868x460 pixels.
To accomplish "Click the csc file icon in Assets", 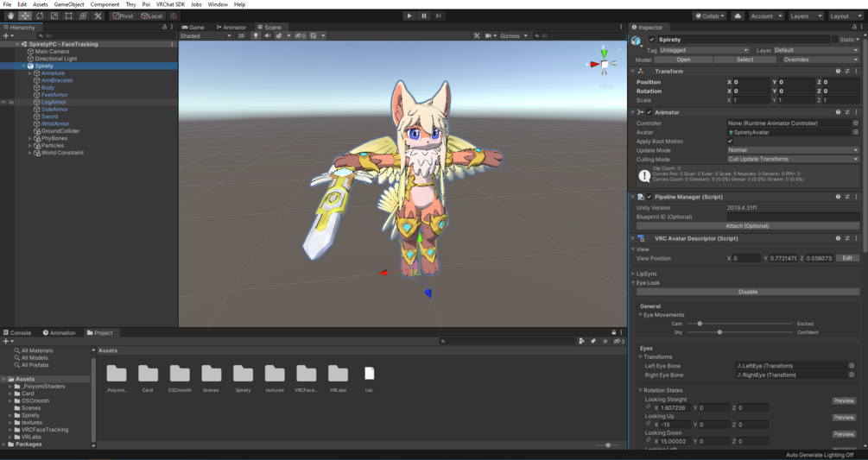I will coord(370,374).
